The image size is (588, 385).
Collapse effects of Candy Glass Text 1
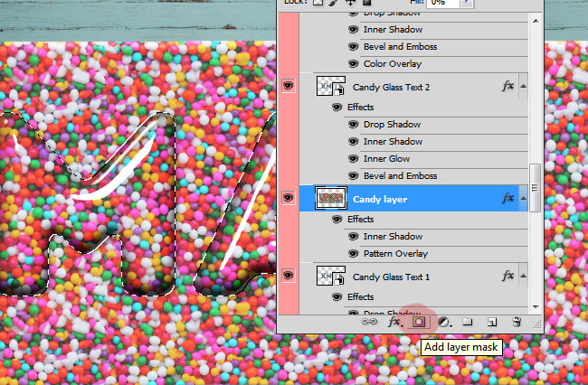tap(523, 276)
